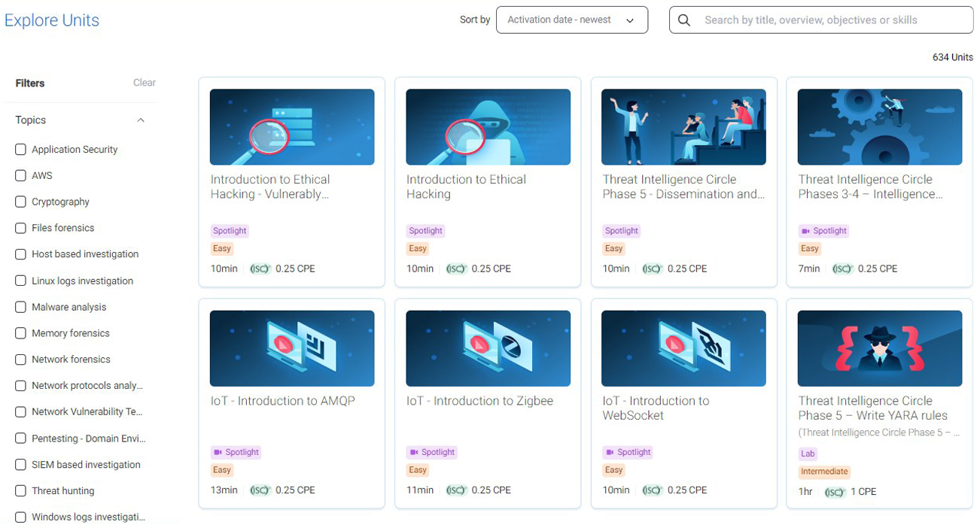Click the ISC2 CPE icon on the Zigbee card

coord(455,490)
